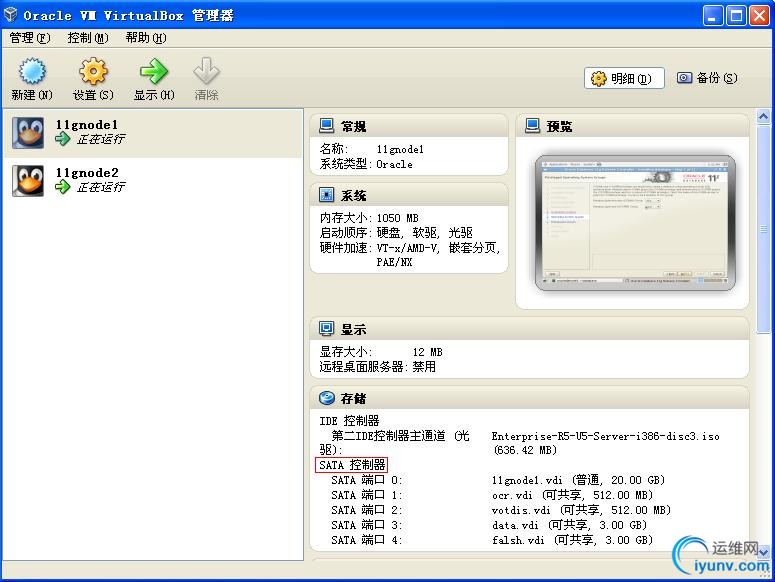
Task: Click the 清除 (Discard) down-arrow icon
Action: pyautogui.click(x=207, y=71)
